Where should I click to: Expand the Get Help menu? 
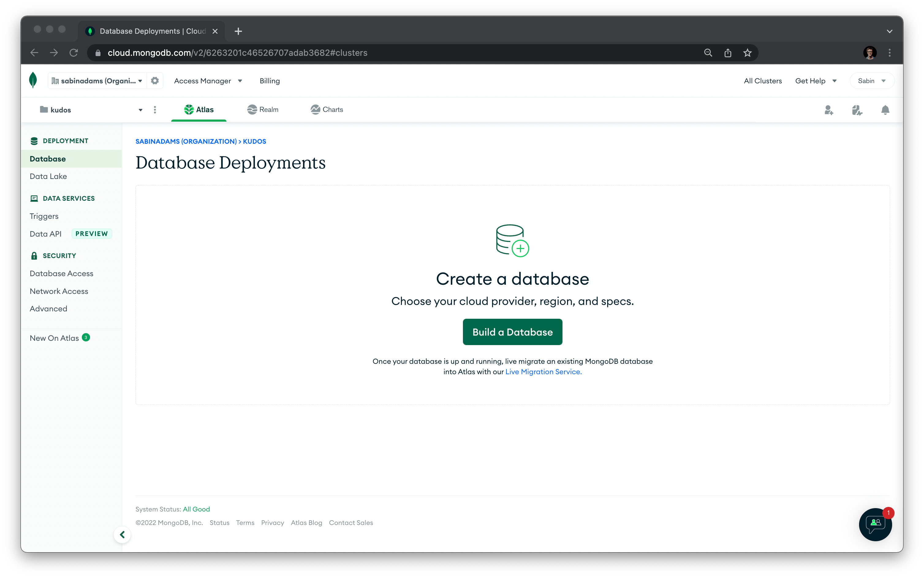pyautogui.click(x=816, y=81)
